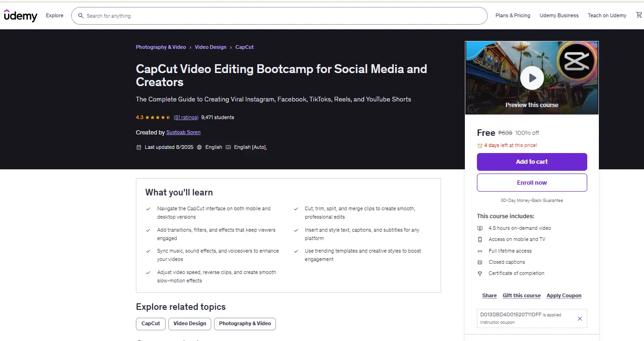Click the coupon code D013DBD4D01520711DFF

click(511, 315)
